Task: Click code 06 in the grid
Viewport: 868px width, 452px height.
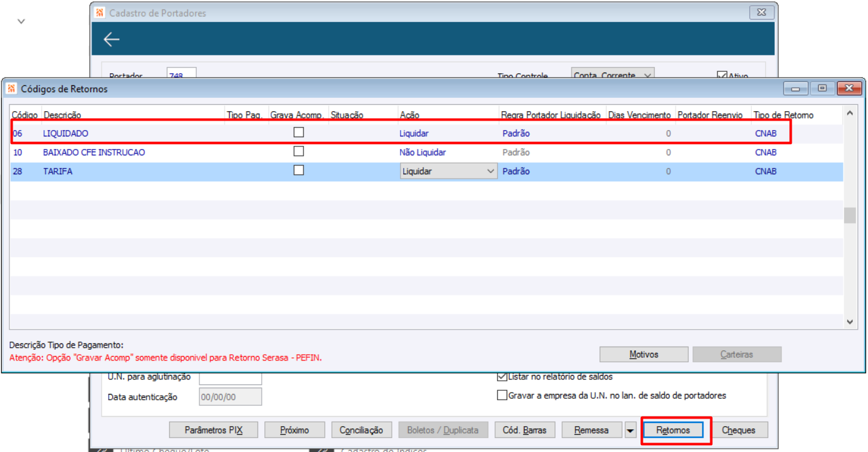Action: pos(18,134)
